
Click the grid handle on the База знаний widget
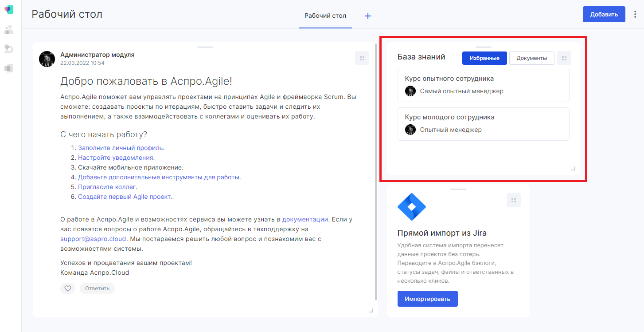coord(564,58)
